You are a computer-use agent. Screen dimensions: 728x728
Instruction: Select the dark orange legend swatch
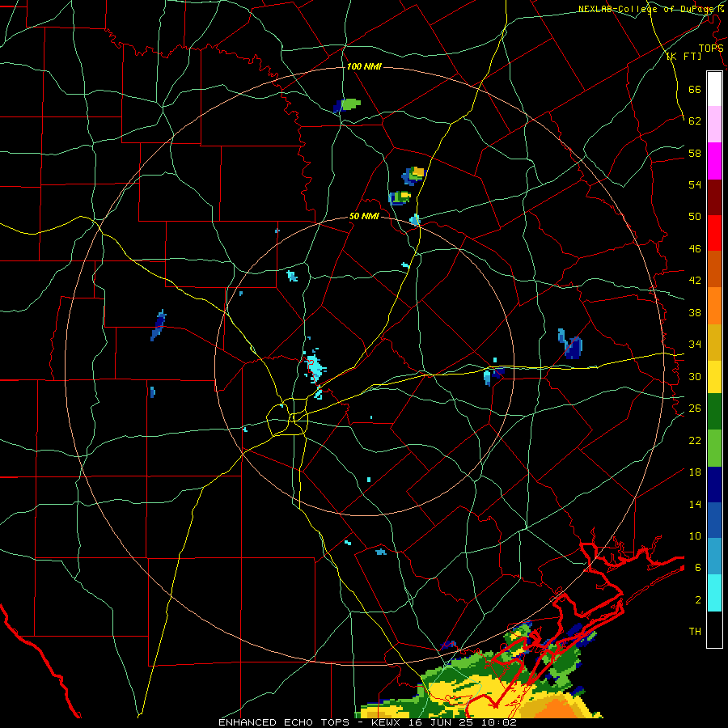tap(714, 269)
